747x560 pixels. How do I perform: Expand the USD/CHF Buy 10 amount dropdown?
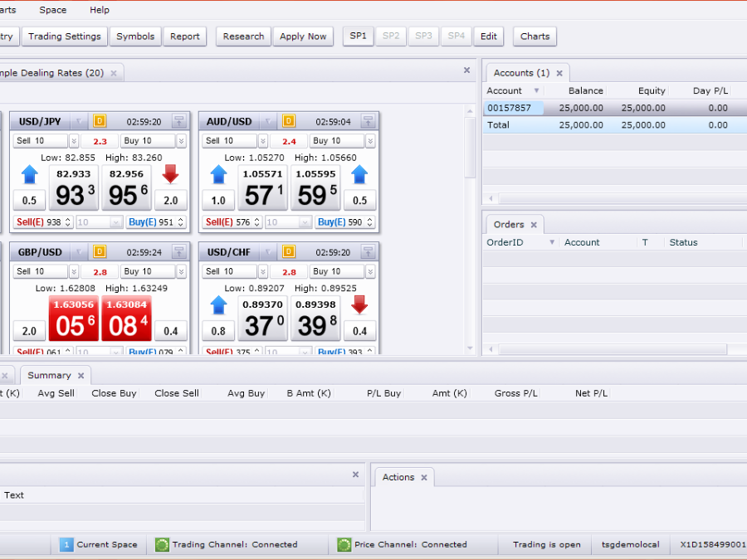(371, 271)
